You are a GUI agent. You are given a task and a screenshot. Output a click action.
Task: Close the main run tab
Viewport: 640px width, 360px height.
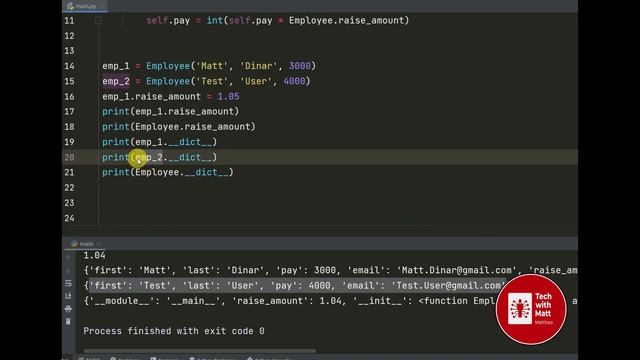tap(99, 244)
